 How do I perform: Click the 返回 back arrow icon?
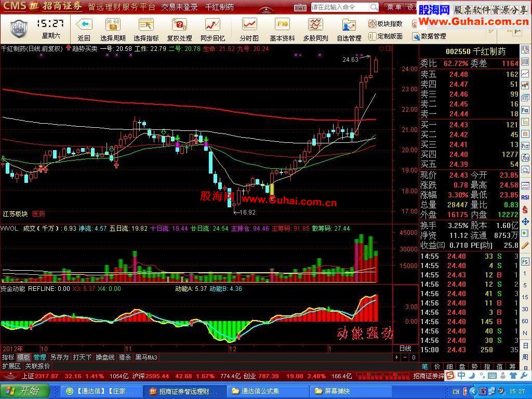pos(84,25)
